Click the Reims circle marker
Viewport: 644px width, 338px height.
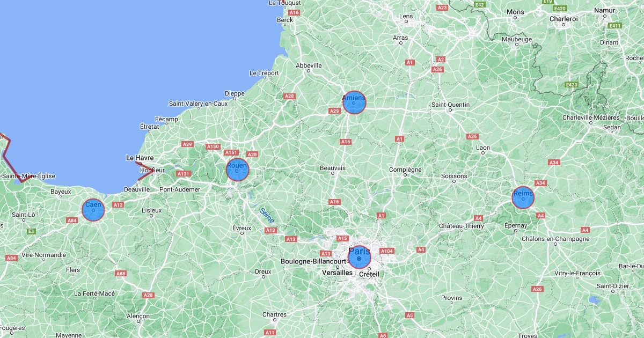[523, 198]
